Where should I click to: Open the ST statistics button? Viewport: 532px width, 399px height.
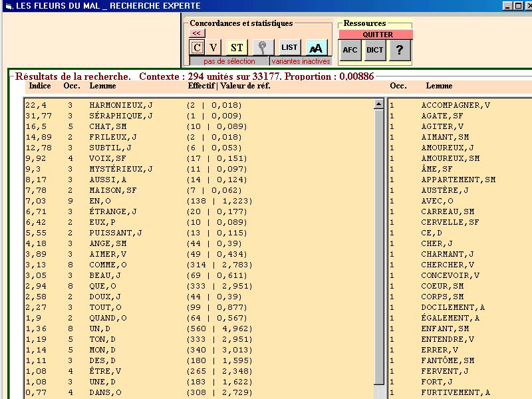[x=237, y=47]
